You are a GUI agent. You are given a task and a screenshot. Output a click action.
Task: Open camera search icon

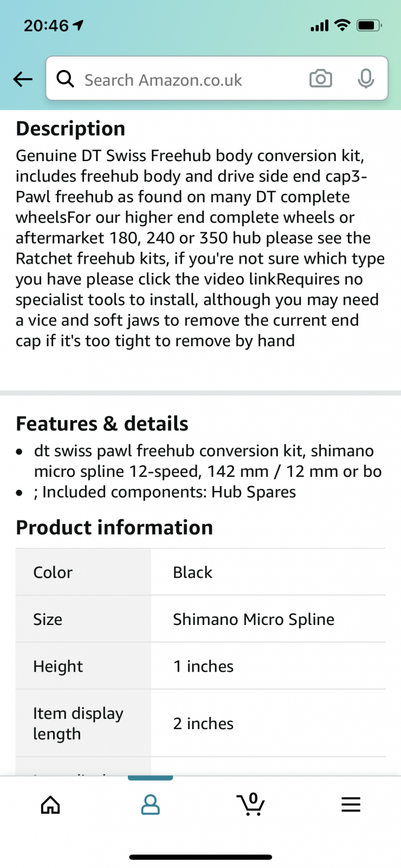click(x=321, y=79)
